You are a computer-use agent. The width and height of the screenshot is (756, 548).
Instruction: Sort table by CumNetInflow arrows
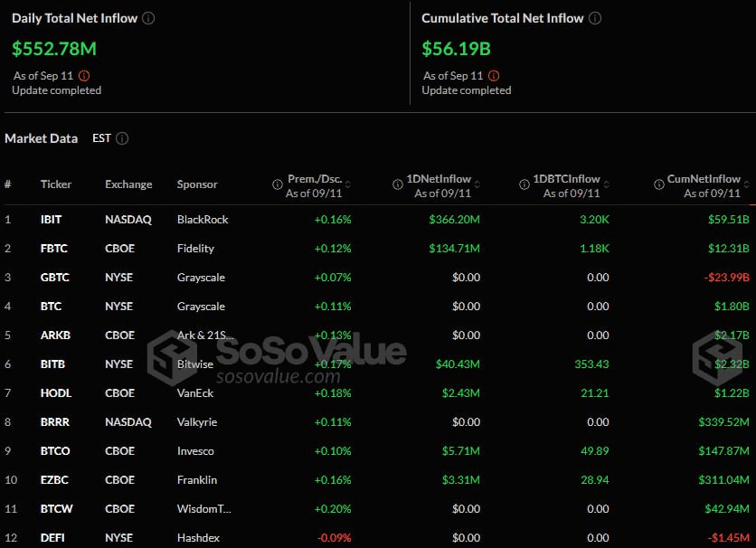click(x=746, y=184)
